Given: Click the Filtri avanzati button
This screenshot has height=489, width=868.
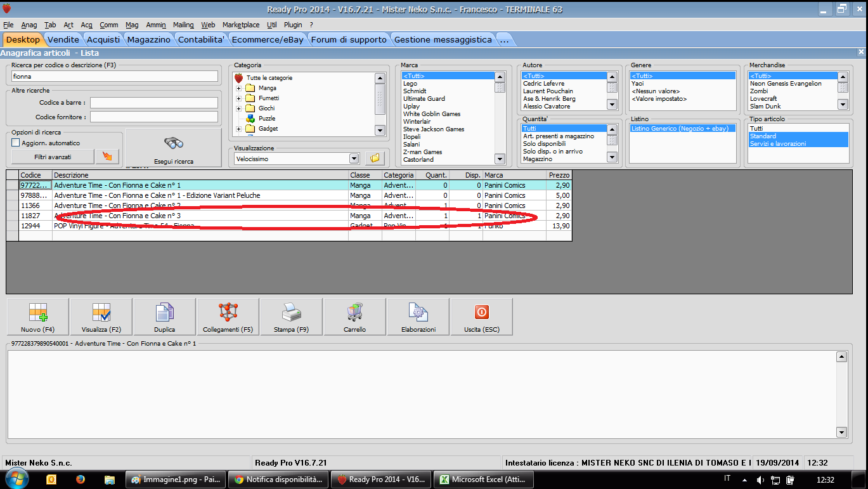Looking at the screenshot, I should [53, 156].
